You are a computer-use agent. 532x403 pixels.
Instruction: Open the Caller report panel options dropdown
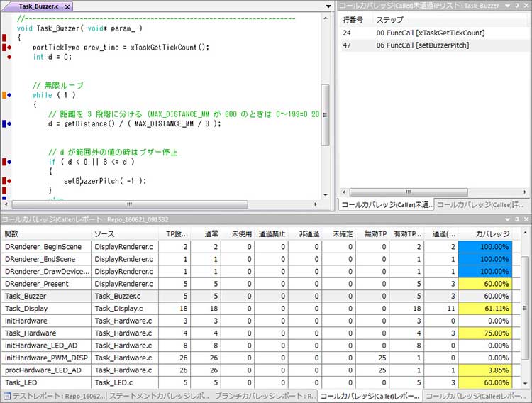(x=508, y=219)
